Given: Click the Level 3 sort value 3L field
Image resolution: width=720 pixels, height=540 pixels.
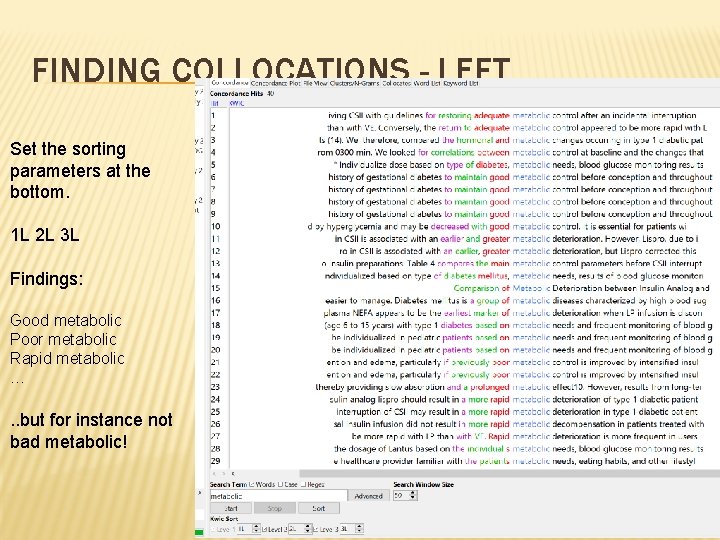Looking at the screenshot, I should 349,529.
